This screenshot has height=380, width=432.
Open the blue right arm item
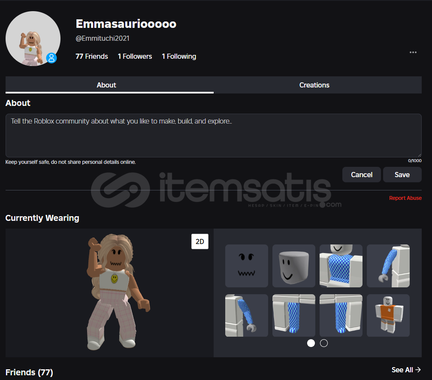(388, 266)
